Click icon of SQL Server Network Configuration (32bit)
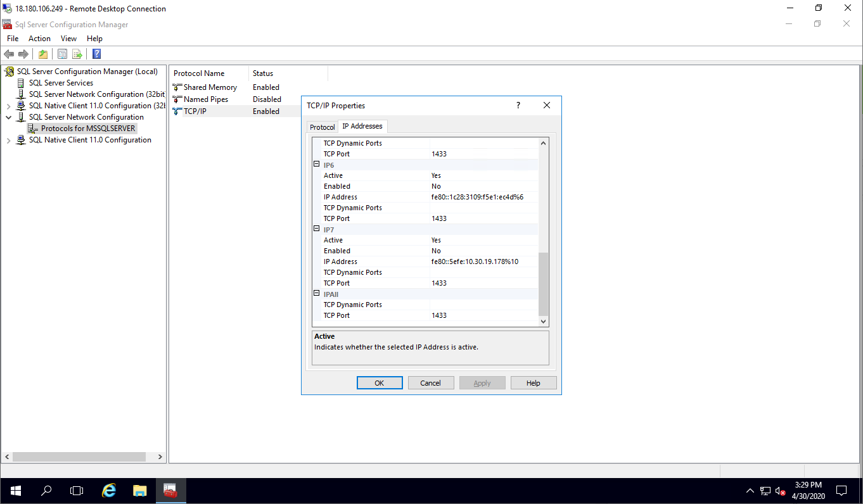This screenshot has height=504, width=863. [21, 94]
